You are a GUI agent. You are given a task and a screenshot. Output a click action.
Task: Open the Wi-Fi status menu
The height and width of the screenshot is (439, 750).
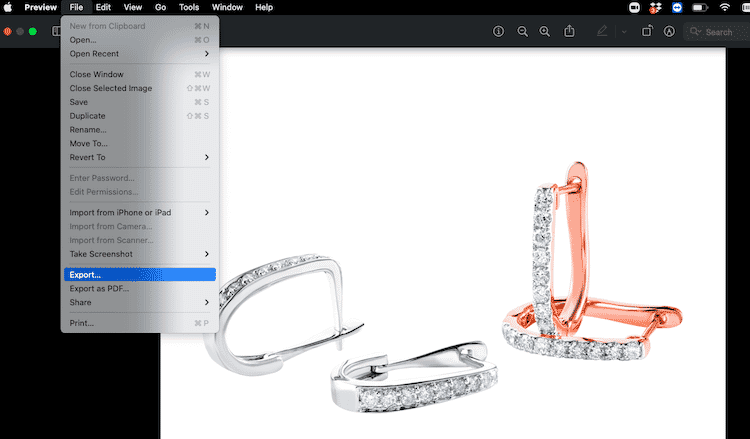(x=724, y=7)
